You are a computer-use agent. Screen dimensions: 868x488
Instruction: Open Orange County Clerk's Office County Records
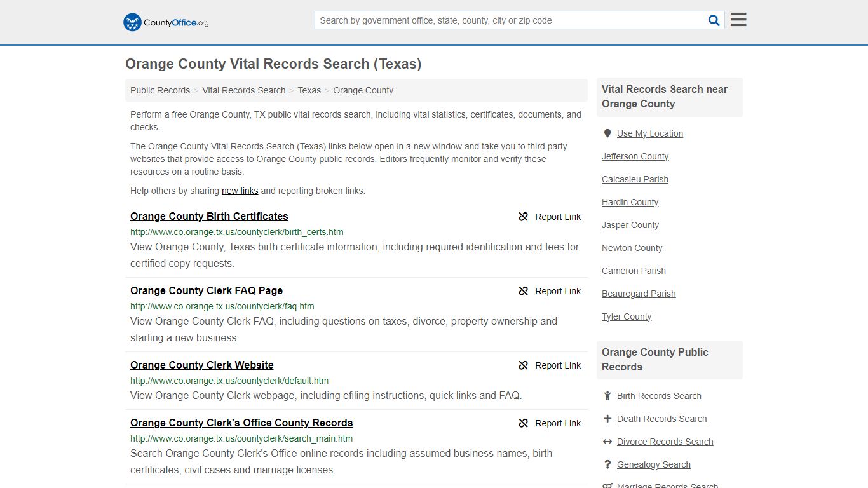coord(241,423)
